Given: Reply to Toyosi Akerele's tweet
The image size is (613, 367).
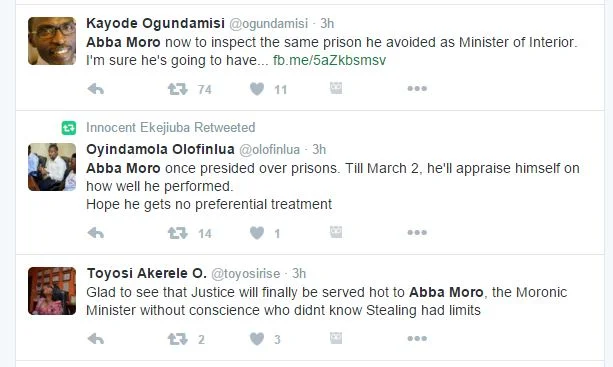Looking at the screenshot, I should tap(96, 338).
